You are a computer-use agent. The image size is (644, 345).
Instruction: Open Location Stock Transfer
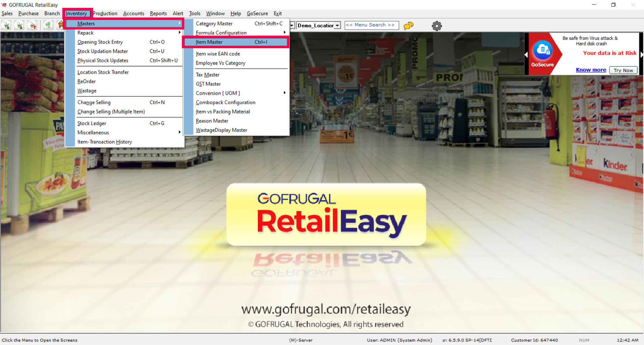click(124, 72)
